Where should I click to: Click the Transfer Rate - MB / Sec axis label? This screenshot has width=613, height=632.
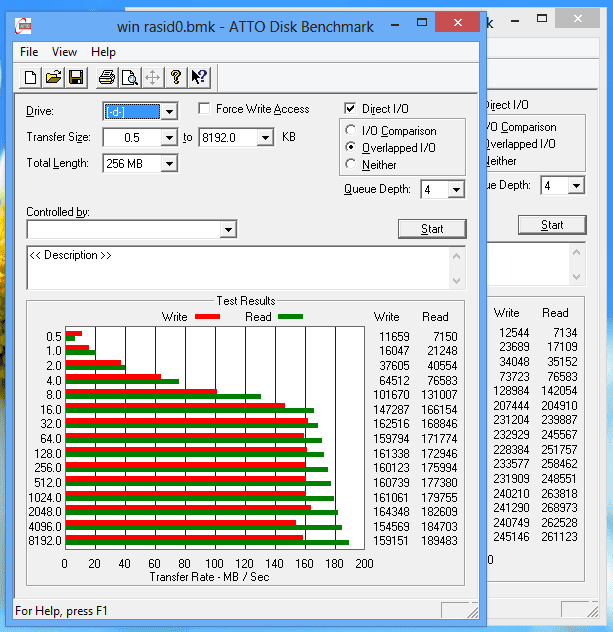[210, 577]
